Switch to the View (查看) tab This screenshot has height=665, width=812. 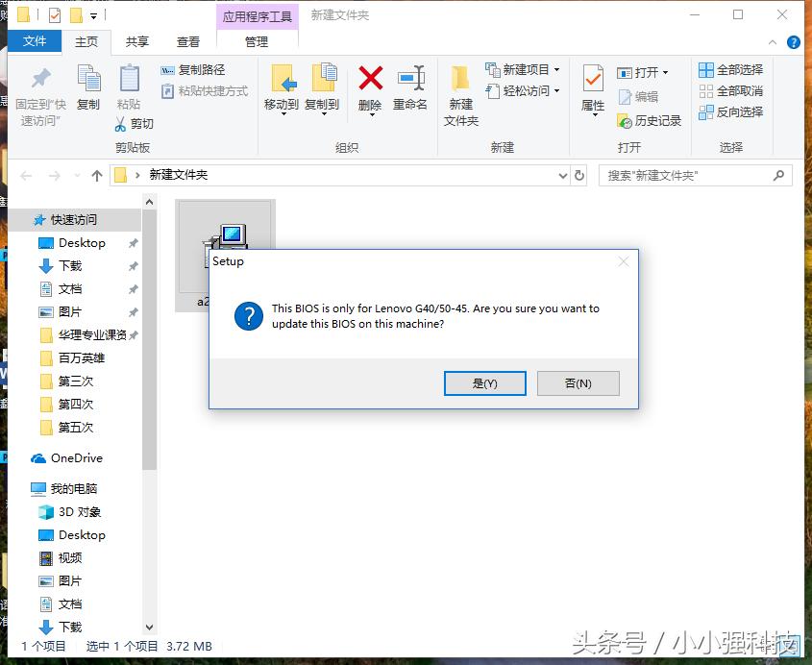188,41
